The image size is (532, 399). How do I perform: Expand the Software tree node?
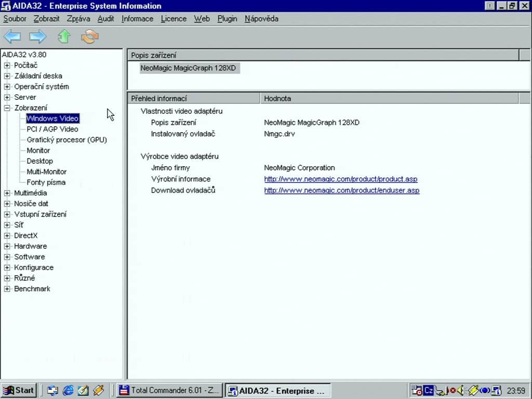[7, 257]
